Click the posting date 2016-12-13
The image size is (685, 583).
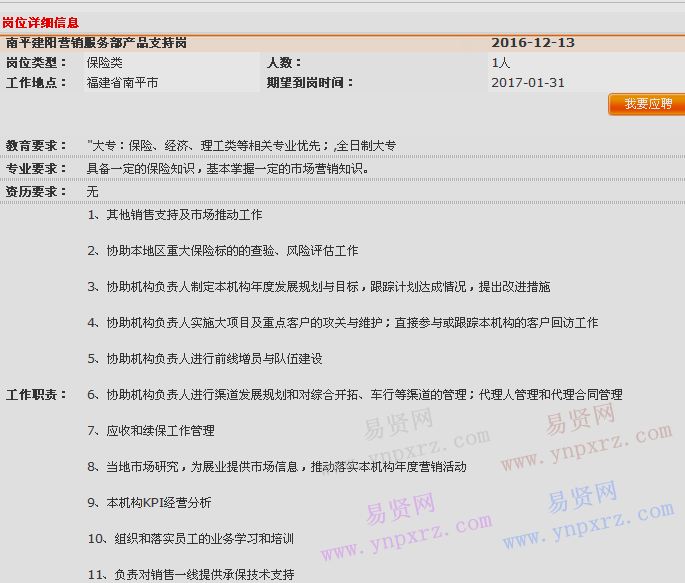coord(533,43)
